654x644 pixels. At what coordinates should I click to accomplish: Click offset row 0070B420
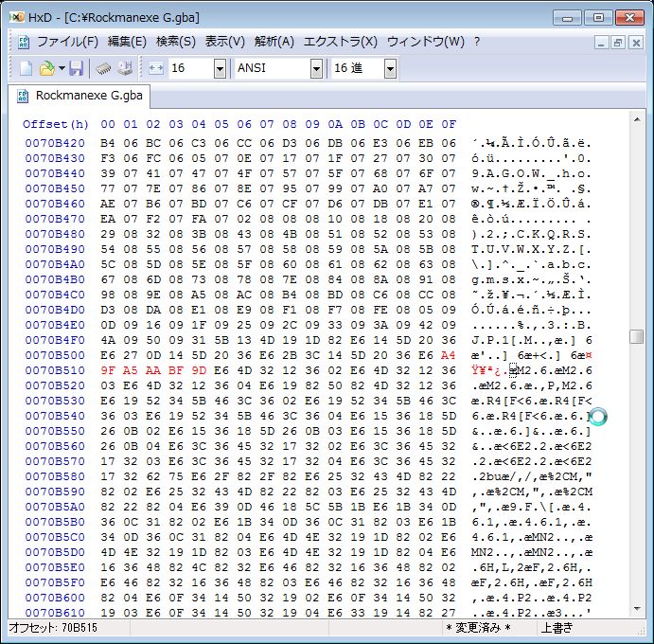point(55,143)
